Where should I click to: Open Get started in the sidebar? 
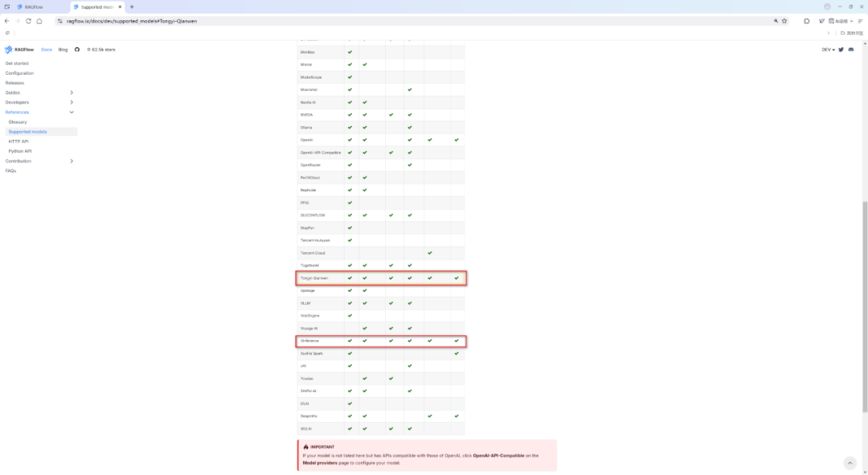(17, 63)
